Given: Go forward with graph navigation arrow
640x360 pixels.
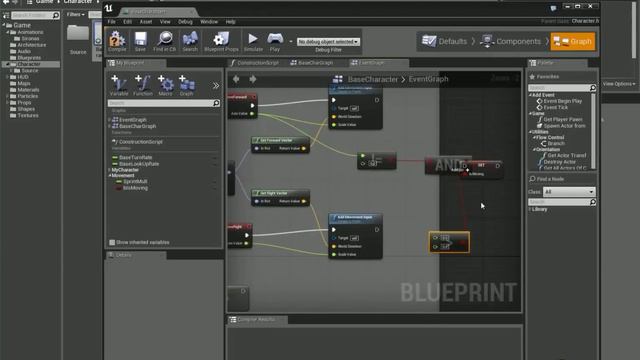Looking at the screenshot, I should tap(253, 79).
